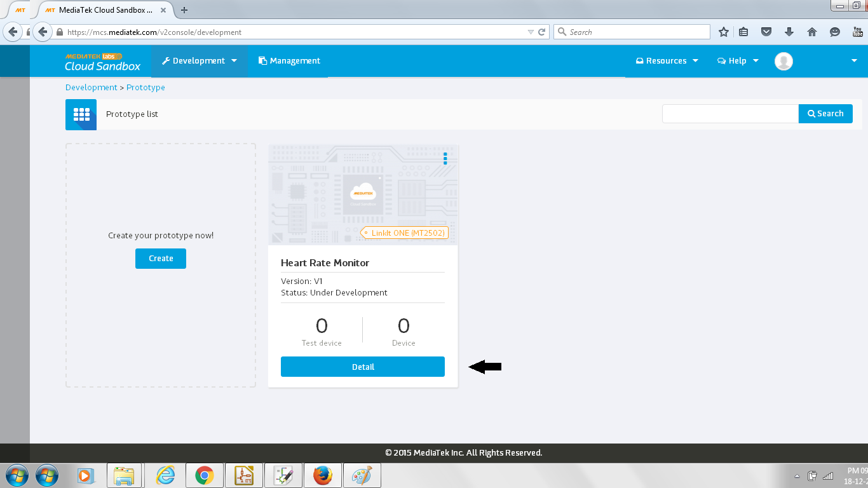868x488 pixels.
Task: Click the user avatar icon in header
Action: coord(783,61)
